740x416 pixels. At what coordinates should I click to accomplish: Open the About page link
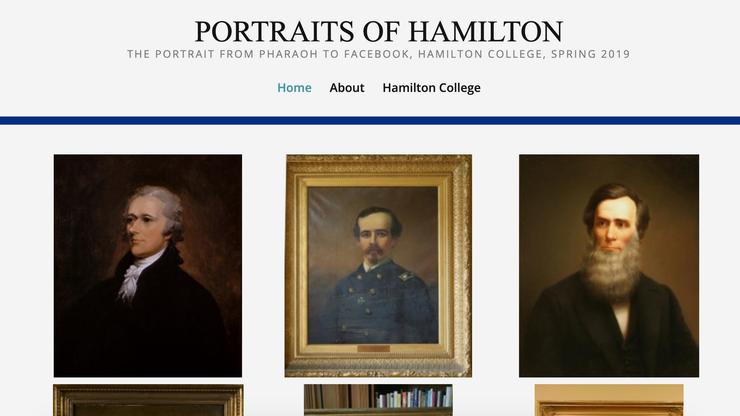[x=347, y=88]
